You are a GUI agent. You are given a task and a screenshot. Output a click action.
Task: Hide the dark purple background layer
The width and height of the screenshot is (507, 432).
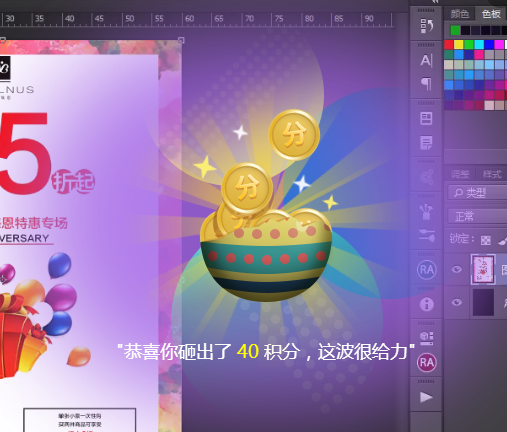pos(457,302)
